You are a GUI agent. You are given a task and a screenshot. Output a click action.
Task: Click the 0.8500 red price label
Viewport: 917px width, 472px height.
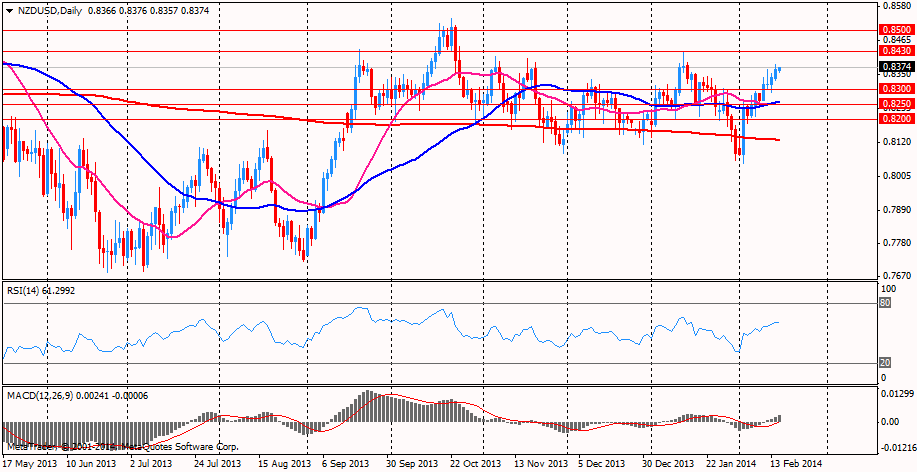pos(894,31)
